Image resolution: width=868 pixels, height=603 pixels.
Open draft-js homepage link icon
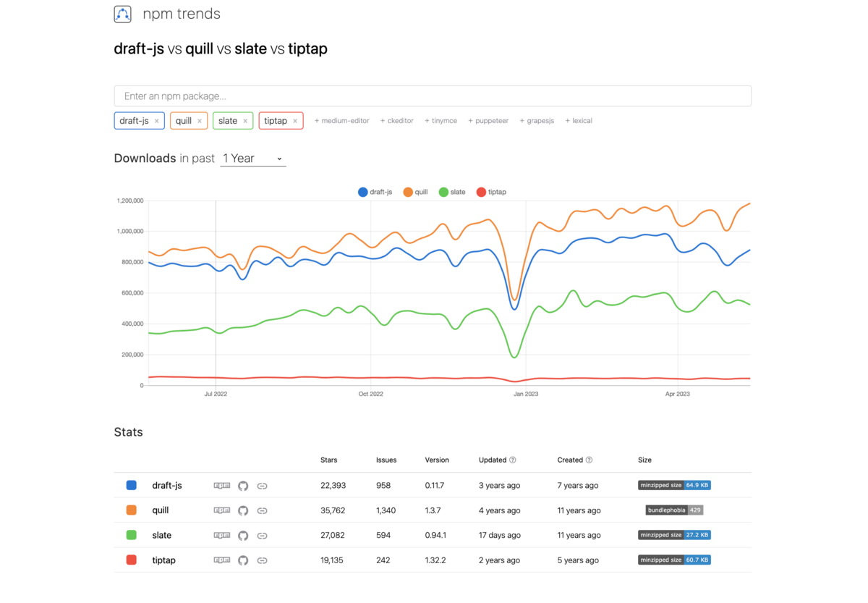262,486
